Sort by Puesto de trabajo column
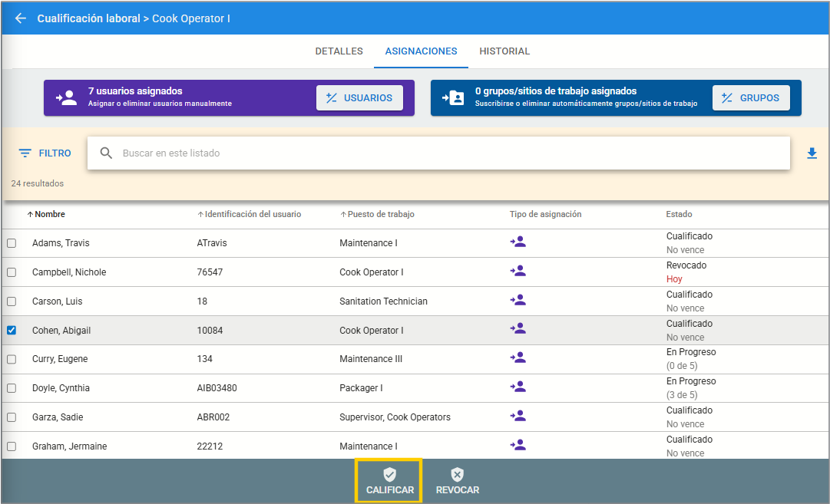Screen dimensions: 830x504 pos(380,214)
